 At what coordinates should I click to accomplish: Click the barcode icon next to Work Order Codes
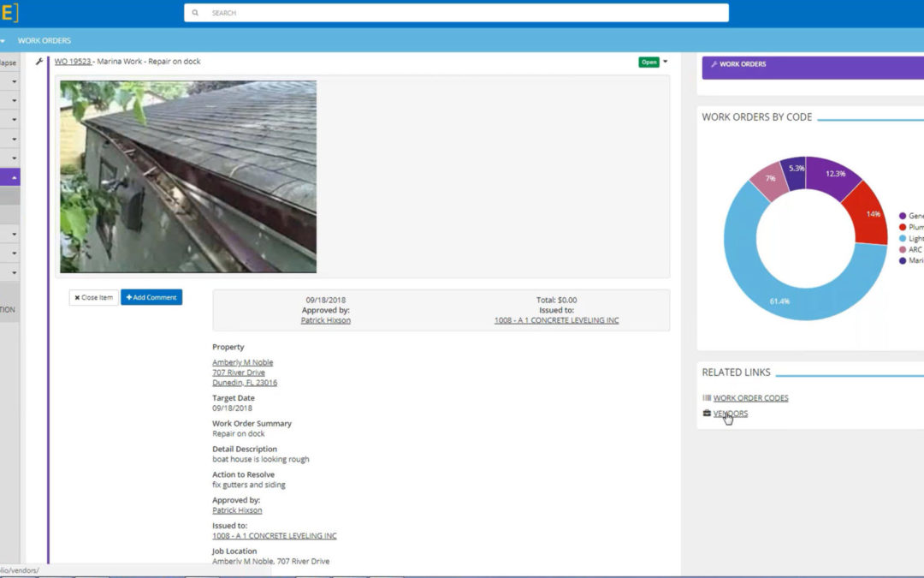coord(707,398)
